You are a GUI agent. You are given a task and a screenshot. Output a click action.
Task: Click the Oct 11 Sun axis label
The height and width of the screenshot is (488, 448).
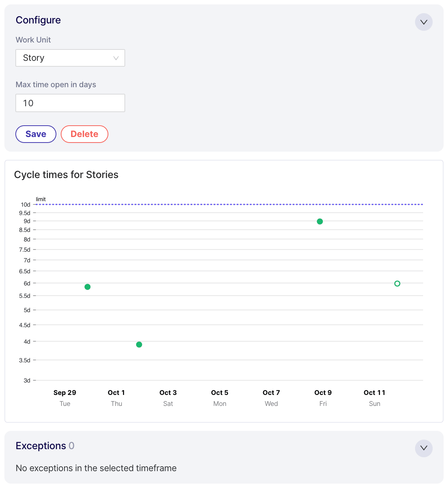coord(374,398)
